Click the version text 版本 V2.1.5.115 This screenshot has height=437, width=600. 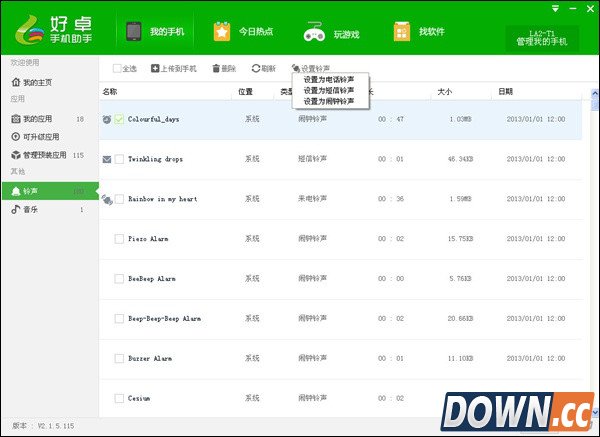[43, 426]
